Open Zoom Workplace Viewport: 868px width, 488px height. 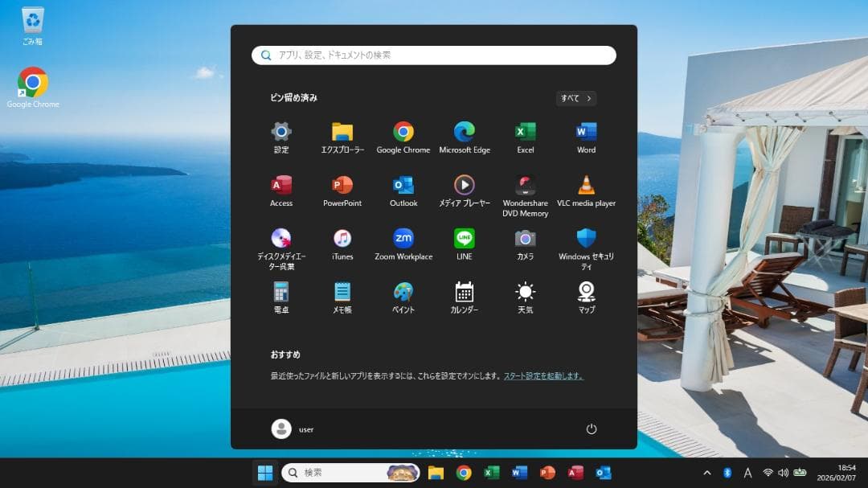pos(403,239)
